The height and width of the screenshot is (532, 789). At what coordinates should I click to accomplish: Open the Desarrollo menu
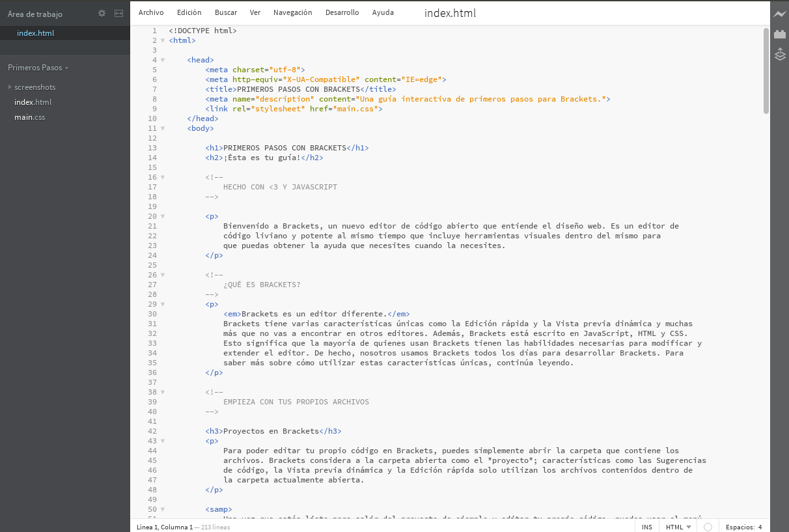(x=342, y=12)
